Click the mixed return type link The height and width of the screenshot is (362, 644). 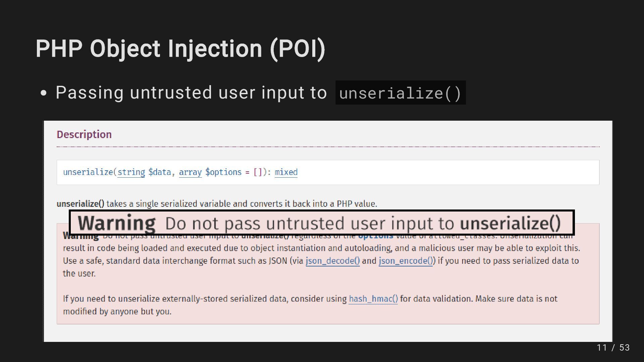click(x=286, y=172)
